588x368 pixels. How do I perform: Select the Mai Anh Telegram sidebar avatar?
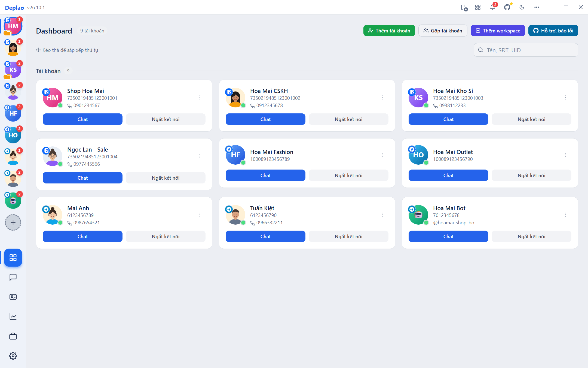(x=13, y=157)
